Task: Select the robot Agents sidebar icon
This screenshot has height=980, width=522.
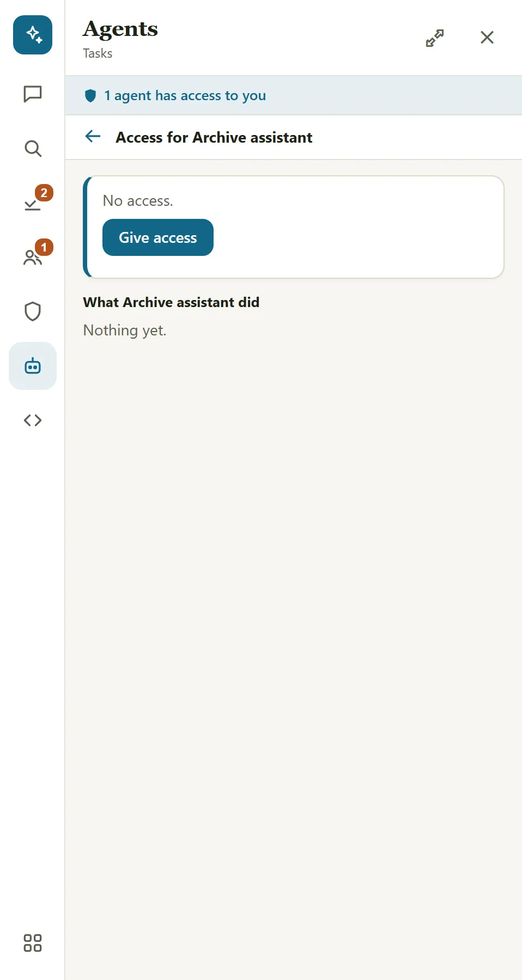Action: [x=33, y=366]
